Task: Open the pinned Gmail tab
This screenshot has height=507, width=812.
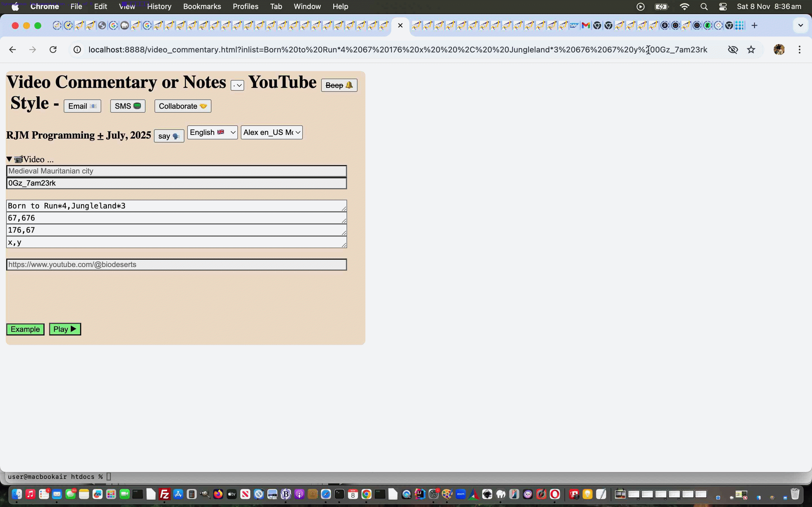Action: [586, 25]
